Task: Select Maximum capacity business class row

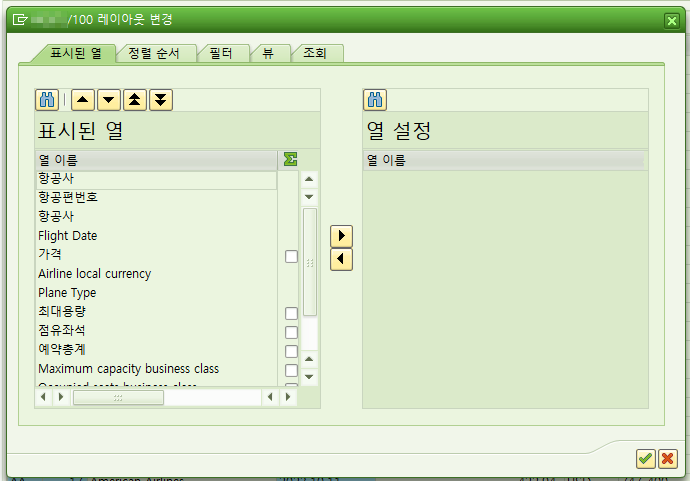Action: (x=156, y=368)
